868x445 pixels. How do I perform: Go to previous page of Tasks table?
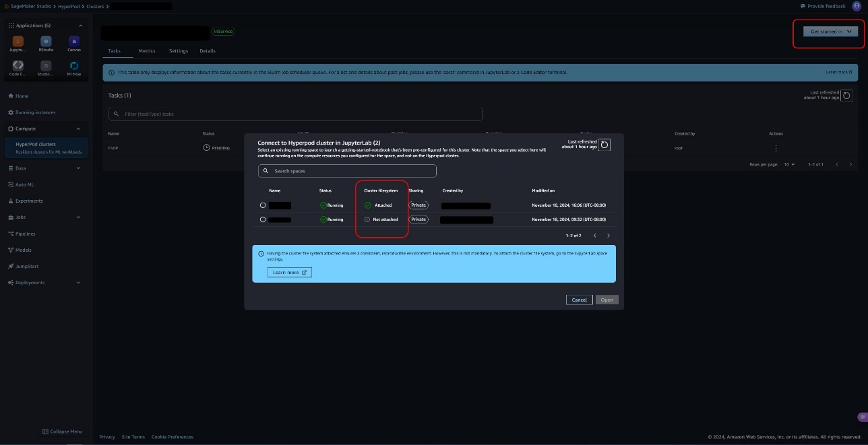(x=837, y=164)
